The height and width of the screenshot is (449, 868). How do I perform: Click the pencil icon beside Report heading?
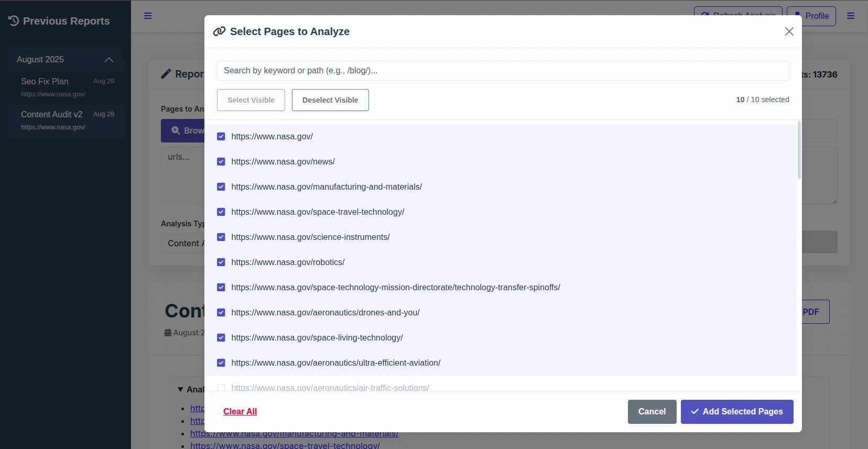pos(166,74)
